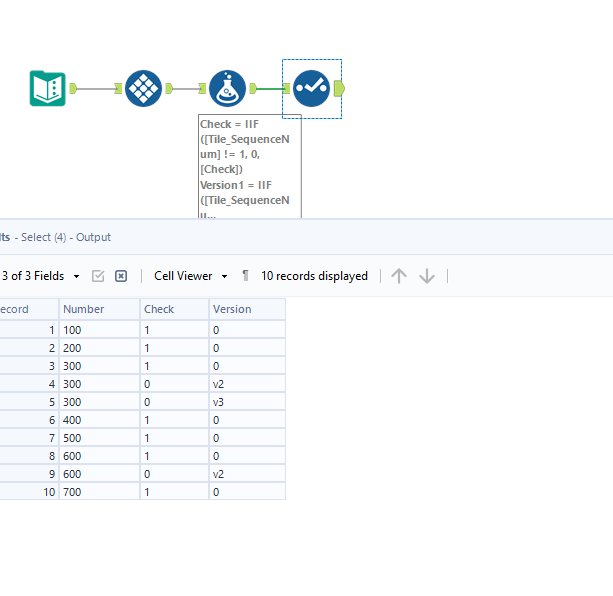Select the Select tool checkmark icon
The width and height of the screenshot is (613, 596).
click(x=312, y=88)
